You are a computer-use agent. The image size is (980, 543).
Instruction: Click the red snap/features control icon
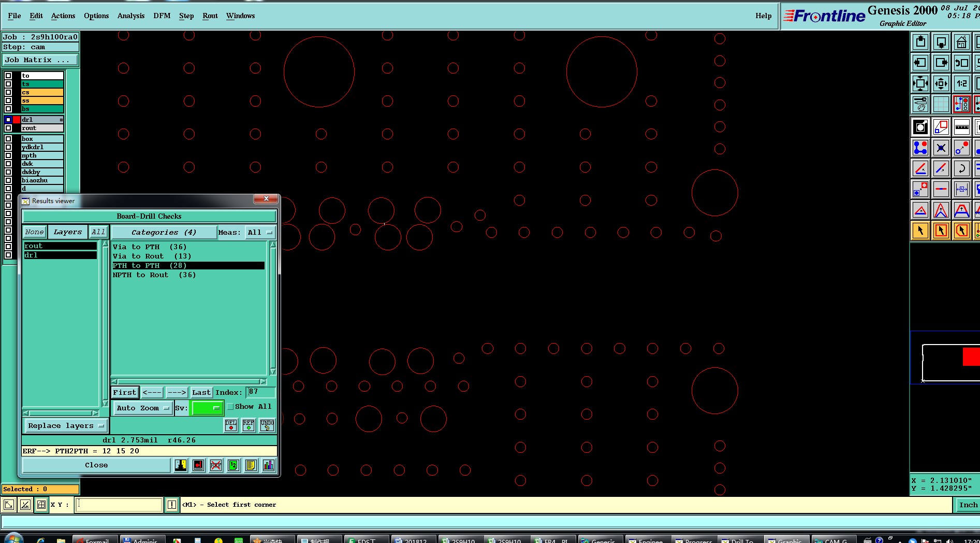(961, 104)
